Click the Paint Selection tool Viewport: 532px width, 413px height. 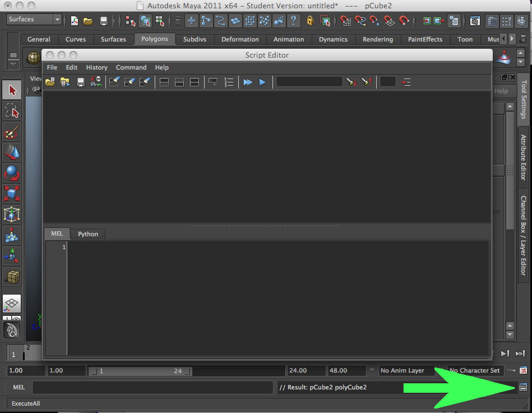[12, 131]
